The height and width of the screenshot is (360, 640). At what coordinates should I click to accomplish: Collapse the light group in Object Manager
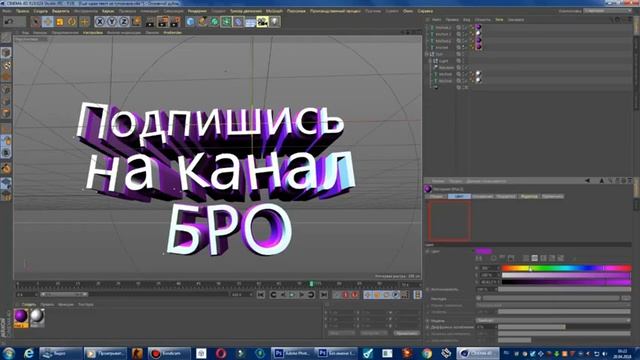(x=427, y=54)
